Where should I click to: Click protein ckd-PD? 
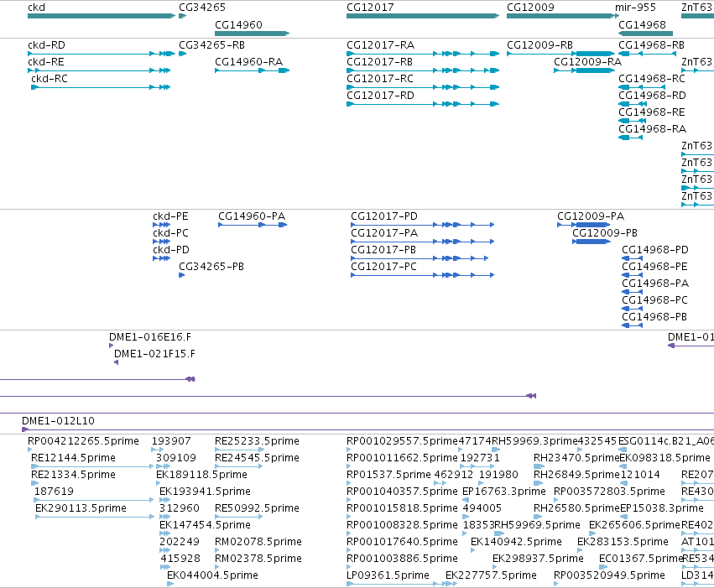(x=171, y=250)
